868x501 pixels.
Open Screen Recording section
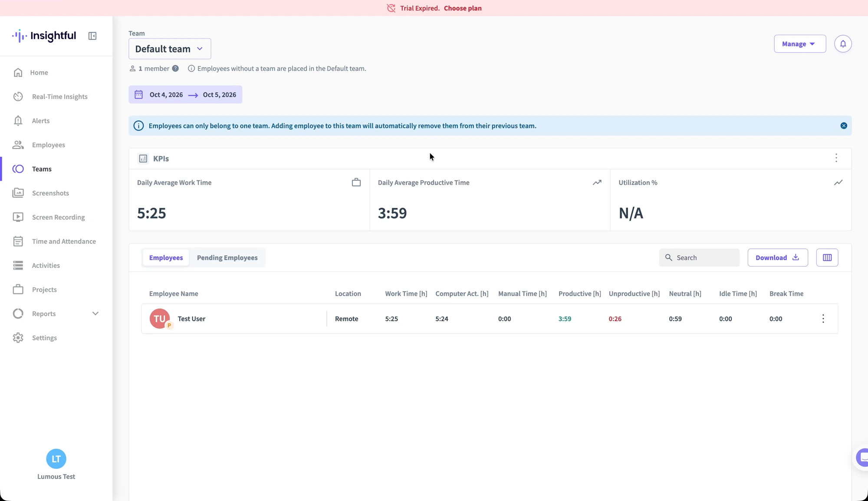[x=58, y=217]
